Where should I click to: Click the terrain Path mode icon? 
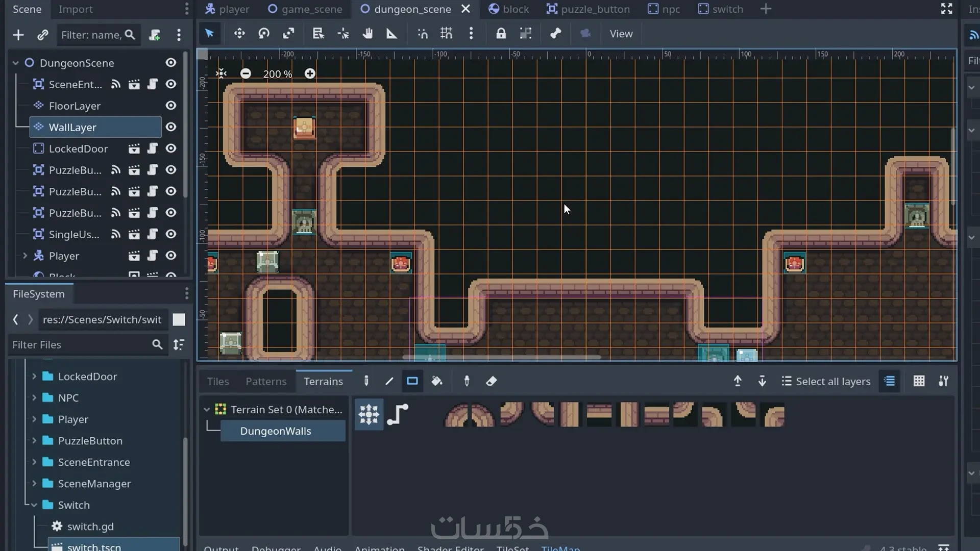tap(398, 414)
